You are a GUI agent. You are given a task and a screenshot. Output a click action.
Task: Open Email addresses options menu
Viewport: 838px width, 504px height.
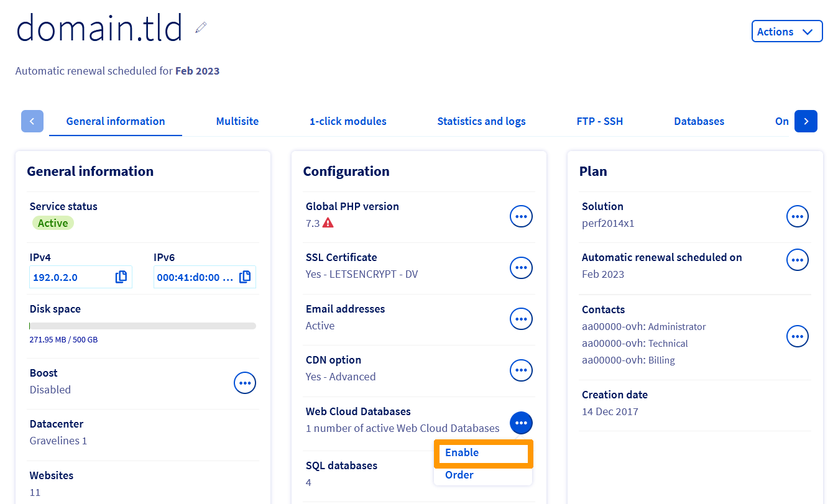521,319
